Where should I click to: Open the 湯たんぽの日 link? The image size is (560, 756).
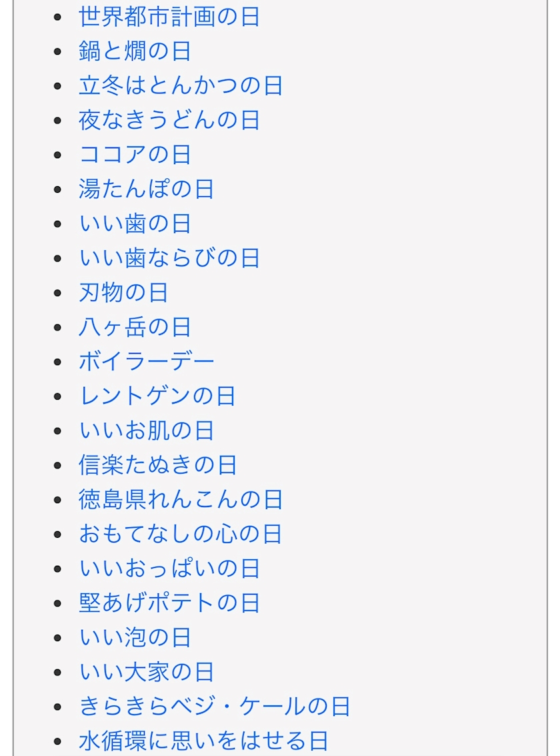pos(146,190)
